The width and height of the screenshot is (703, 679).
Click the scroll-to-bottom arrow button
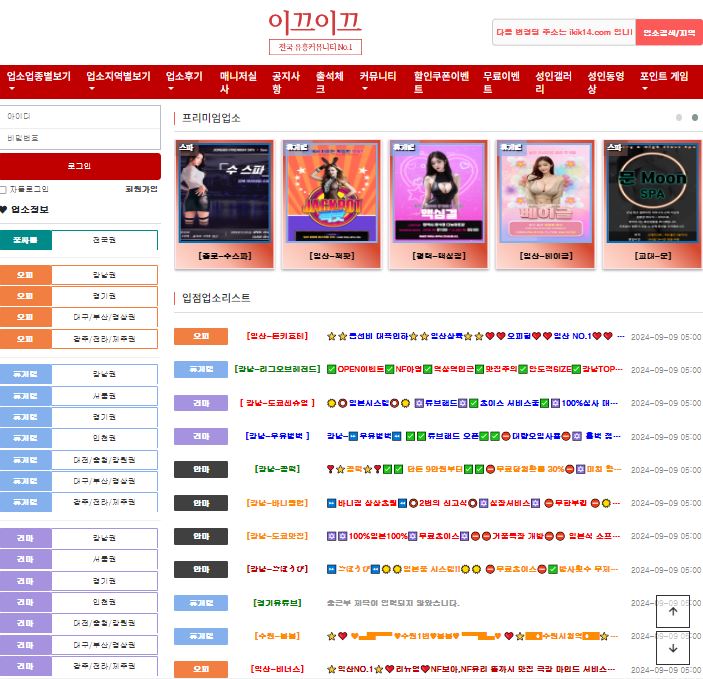673,648
